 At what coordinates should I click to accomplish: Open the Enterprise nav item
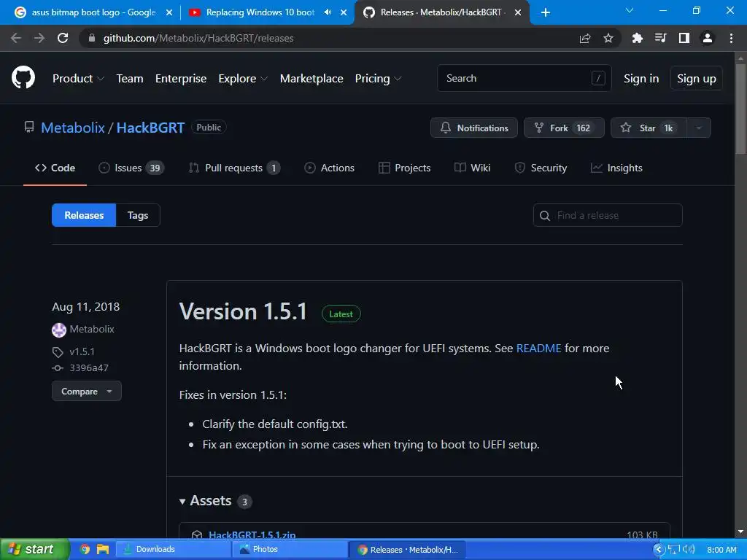181,79
